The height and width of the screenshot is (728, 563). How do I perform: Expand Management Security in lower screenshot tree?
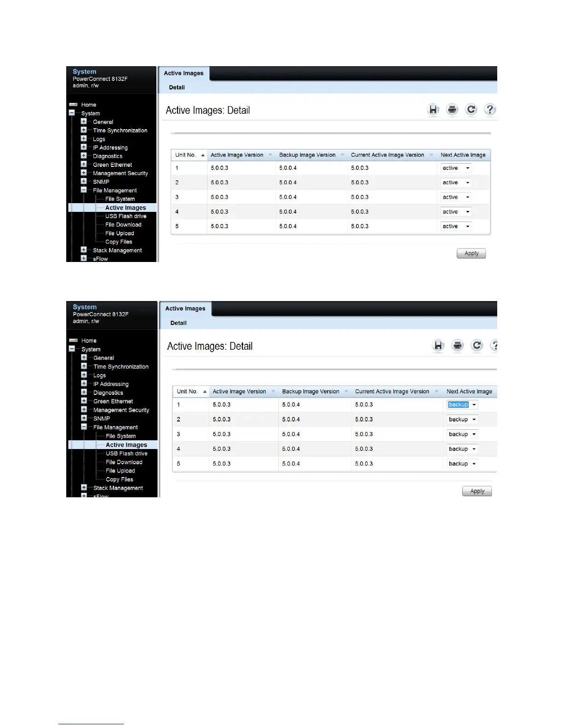click(84, 409)
